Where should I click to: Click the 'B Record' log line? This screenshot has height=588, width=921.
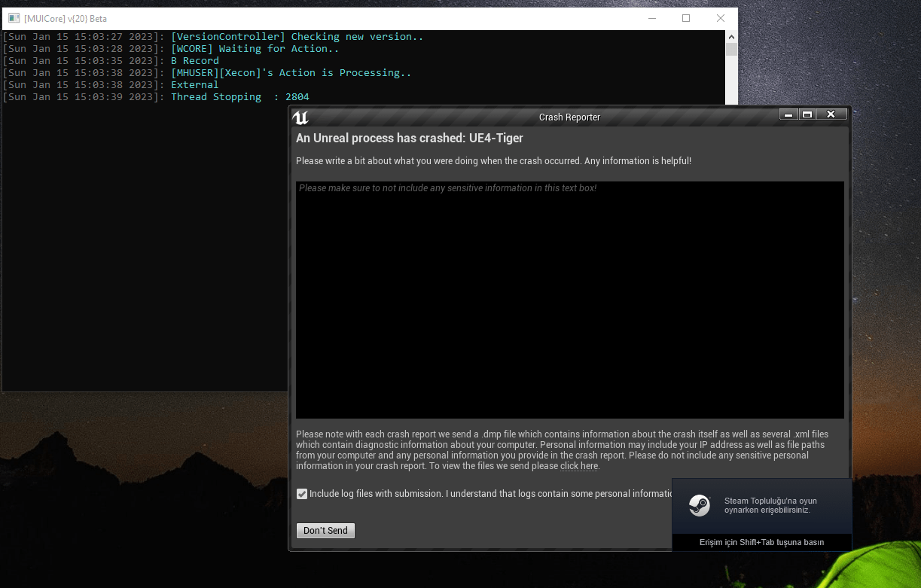[x=195, y=61]
